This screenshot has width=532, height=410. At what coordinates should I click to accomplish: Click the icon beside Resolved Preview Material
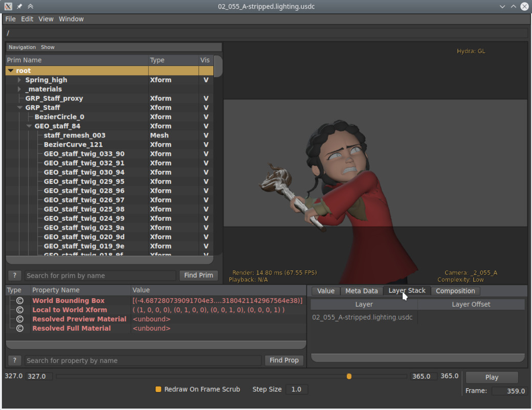(x=19, y=319)
